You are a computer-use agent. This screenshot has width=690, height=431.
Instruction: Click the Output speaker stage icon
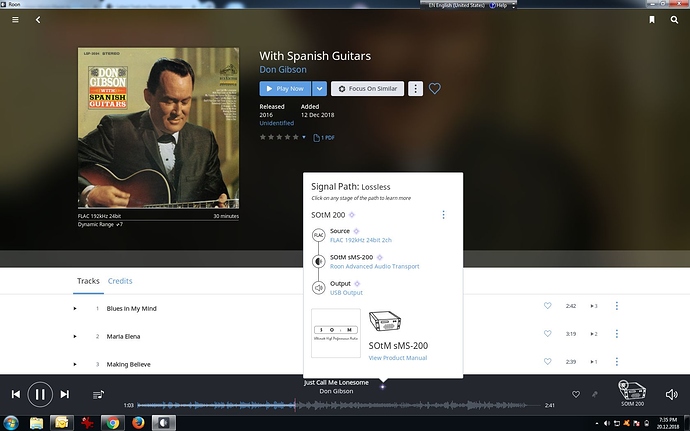tap(319, 288)
